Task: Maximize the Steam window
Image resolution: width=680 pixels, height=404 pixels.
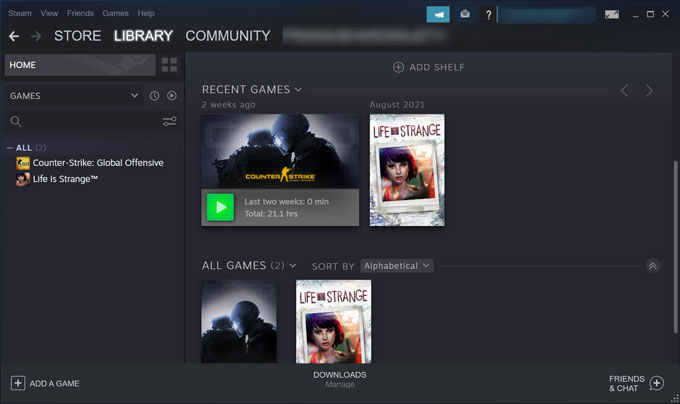Action: (650, 14)
